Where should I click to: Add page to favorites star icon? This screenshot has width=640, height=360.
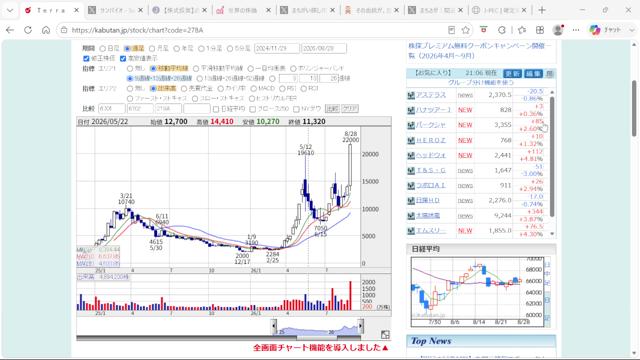tap(466, 30)
